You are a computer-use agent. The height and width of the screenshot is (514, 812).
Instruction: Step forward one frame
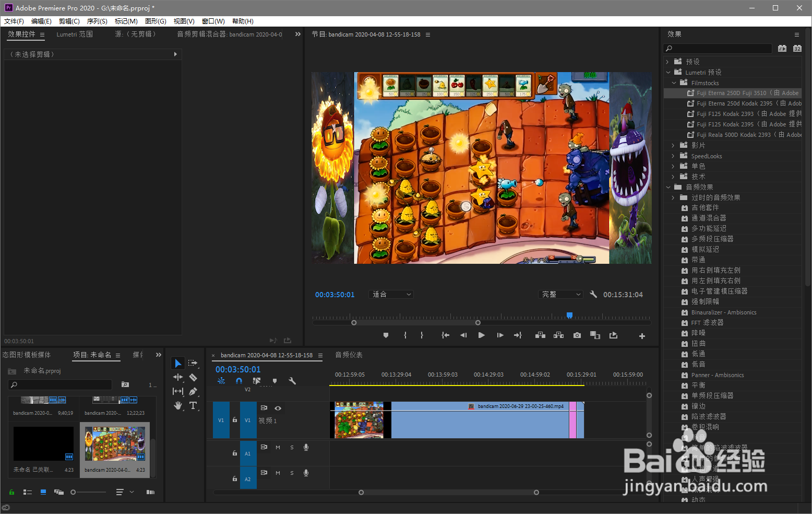click(500, 335)
